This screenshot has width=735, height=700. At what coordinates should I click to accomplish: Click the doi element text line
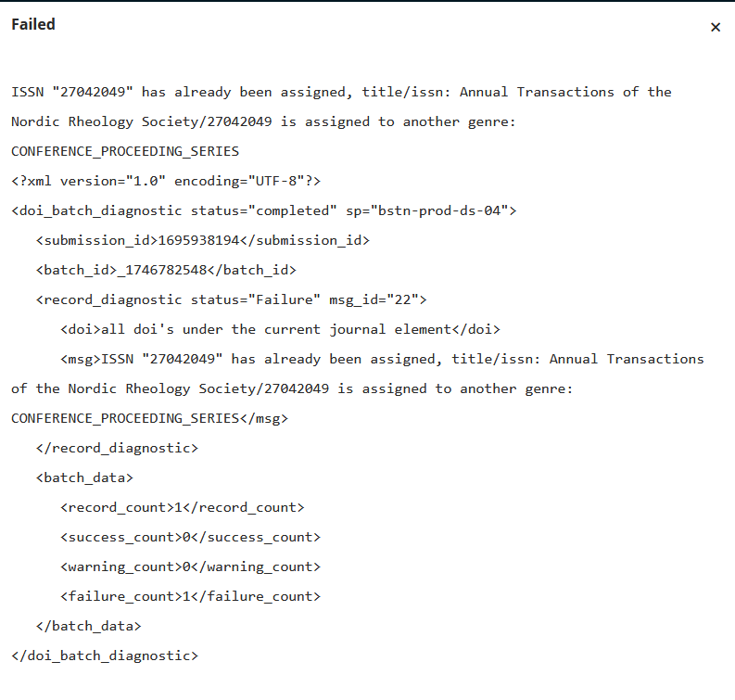click(280, 330)
